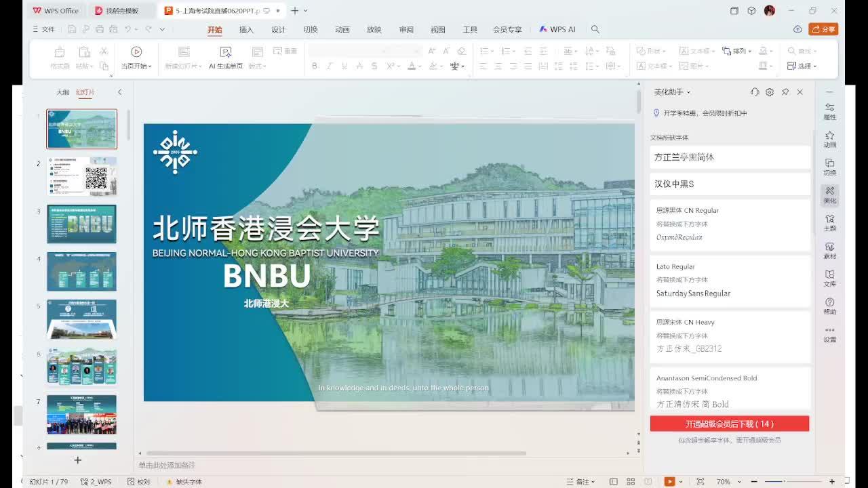
Task: Select missing font 汉仪中黑S
Action: [730, 184]
